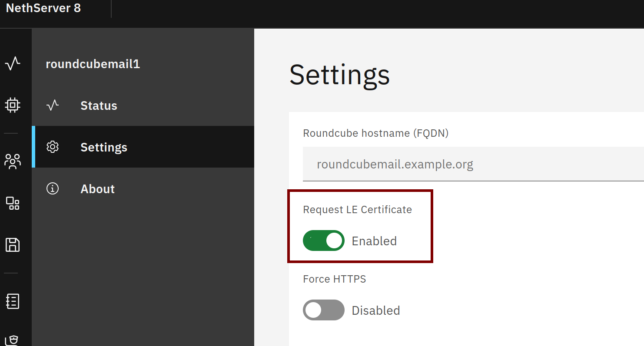Click the roundcubemail1 app name
The image size is (644, 346).
pyautogui.click(x=93, y=64)
